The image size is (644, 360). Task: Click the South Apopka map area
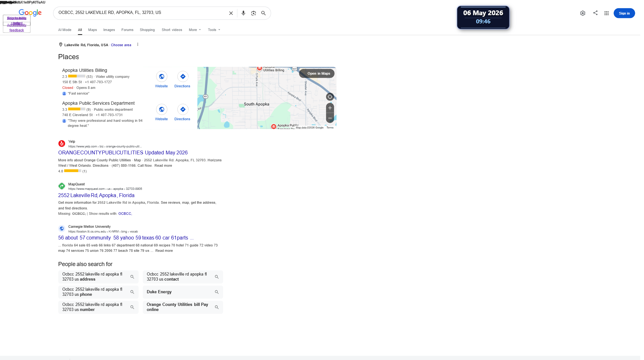pos(257,104)
